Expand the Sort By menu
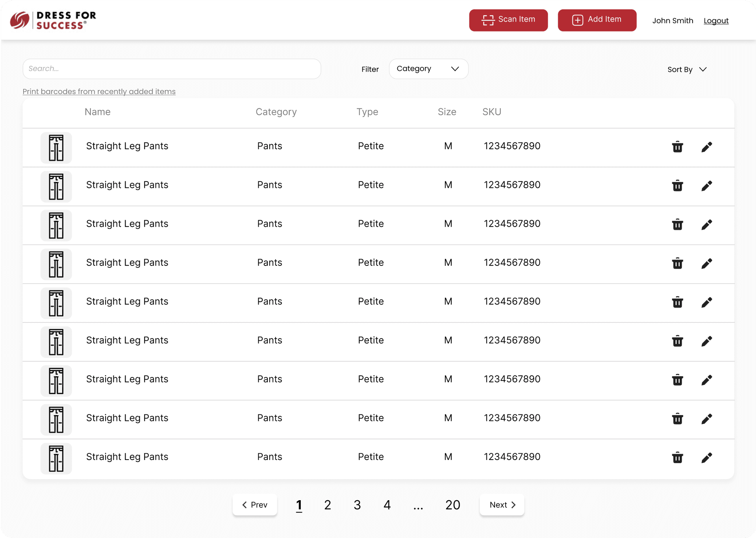This screenshot has height=538, width=756. click(x=687, y=69)
